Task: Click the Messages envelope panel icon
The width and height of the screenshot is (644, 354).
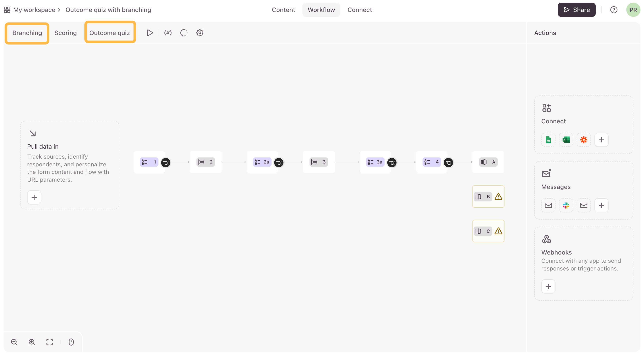Action: (546, 173)
